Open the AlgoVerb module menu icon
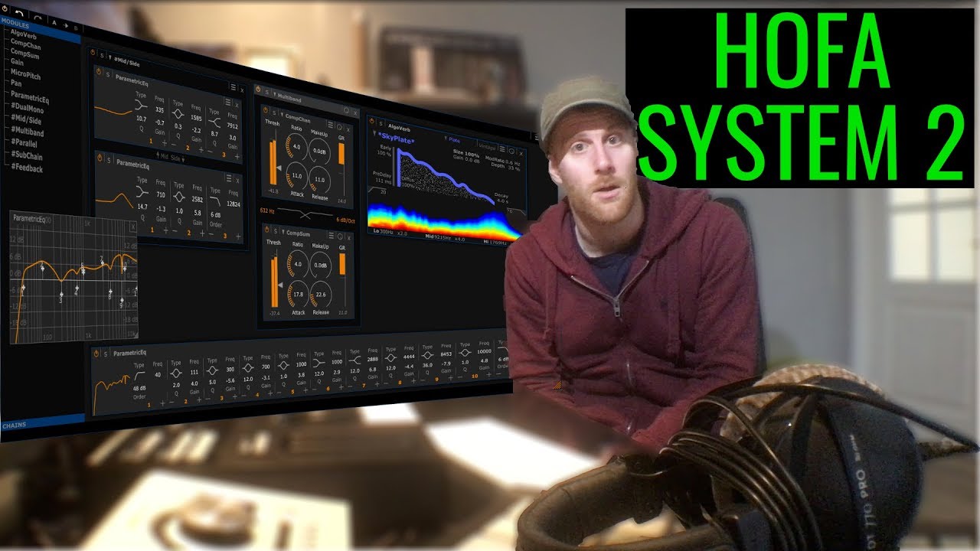This screenshot has width=980, height=551. 501,148
